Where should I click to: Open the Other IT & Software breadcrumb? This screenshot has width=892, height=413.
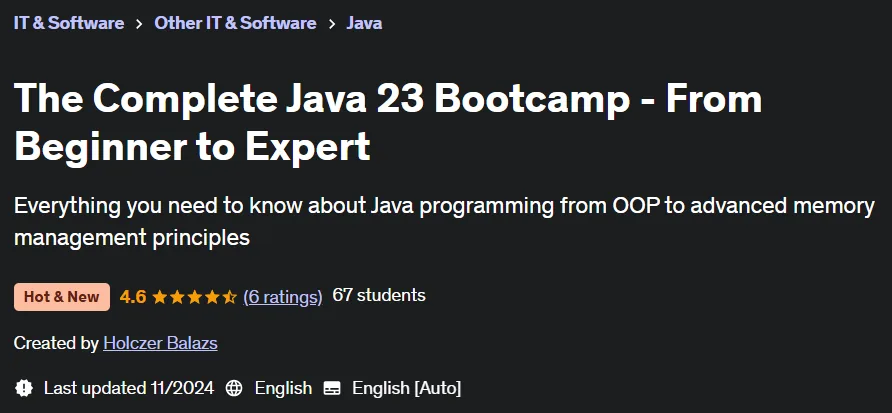pyautogui.click(x=235, y=23)
